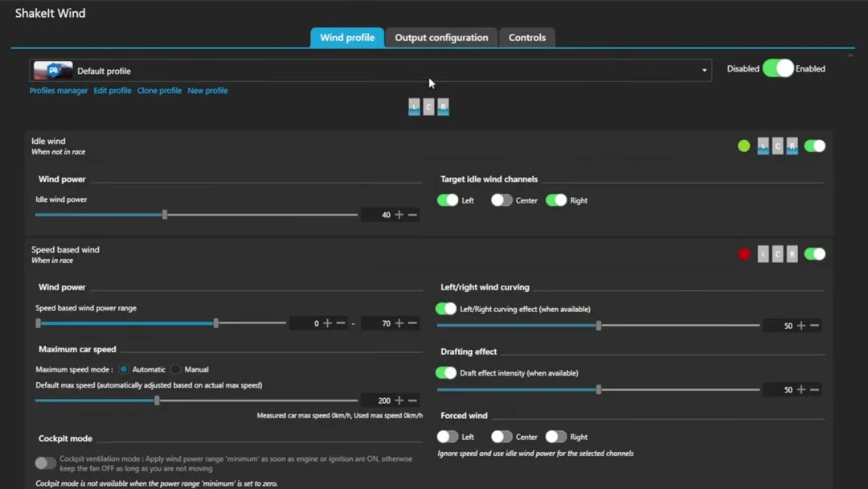Click the R channel icon in Speed based wind header
Screen dimensions: 868x489
pos(792,253)
